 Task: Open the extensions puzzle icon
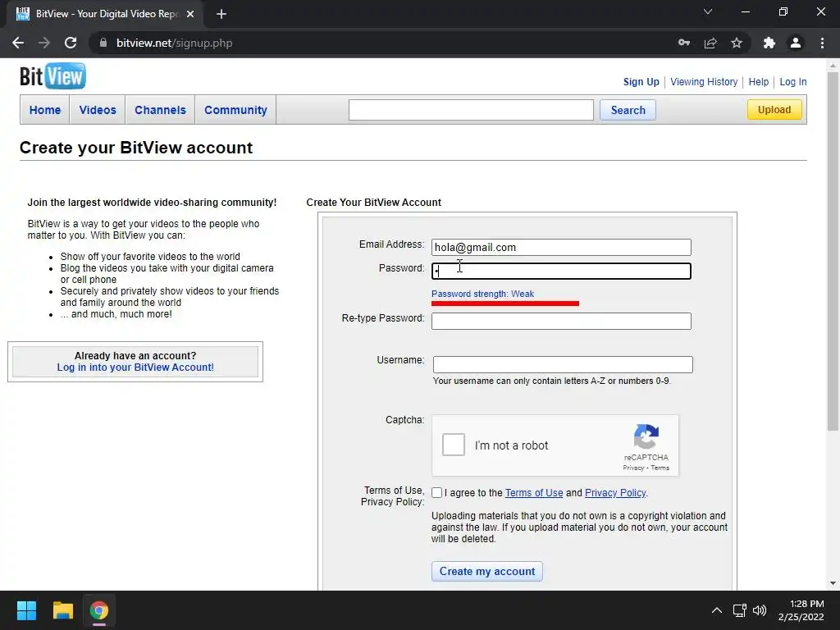pos(769,43)
